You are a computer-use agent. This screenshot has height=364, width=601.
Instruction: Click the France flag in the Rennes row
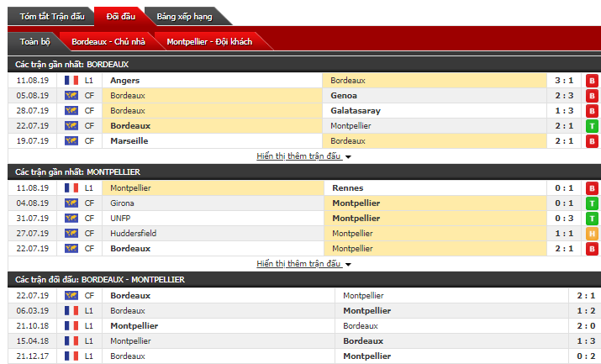tap(71, 188)
